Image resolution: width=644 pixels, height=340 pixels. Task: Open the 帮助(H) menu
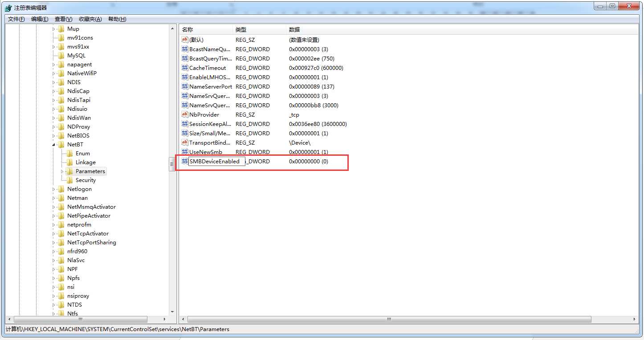point(117,19)
